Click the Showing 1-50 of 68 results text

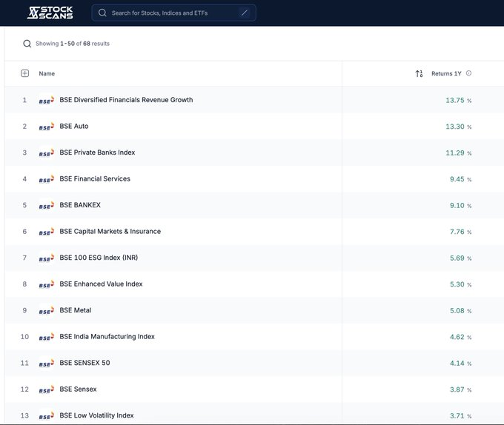tap(73, 44)
